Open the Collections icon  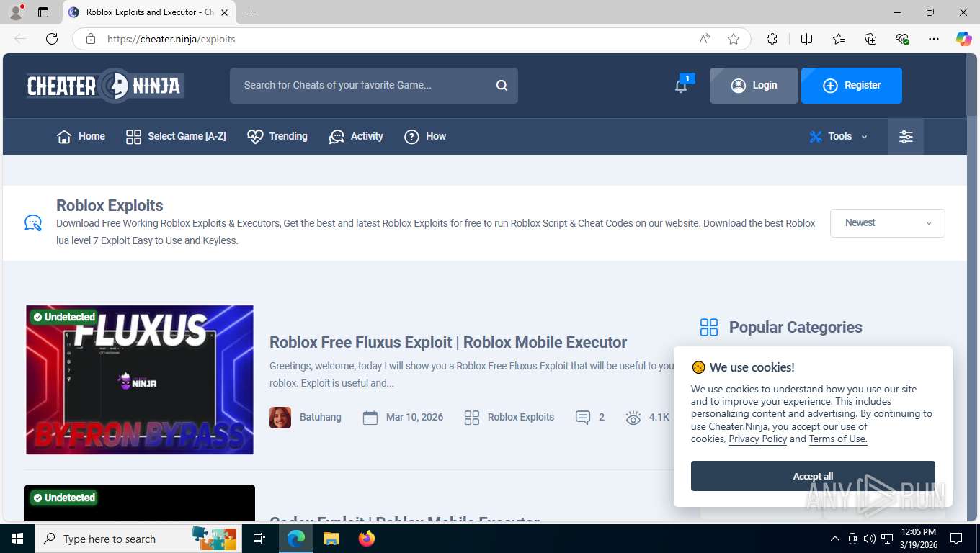click(x=870, y=39)
